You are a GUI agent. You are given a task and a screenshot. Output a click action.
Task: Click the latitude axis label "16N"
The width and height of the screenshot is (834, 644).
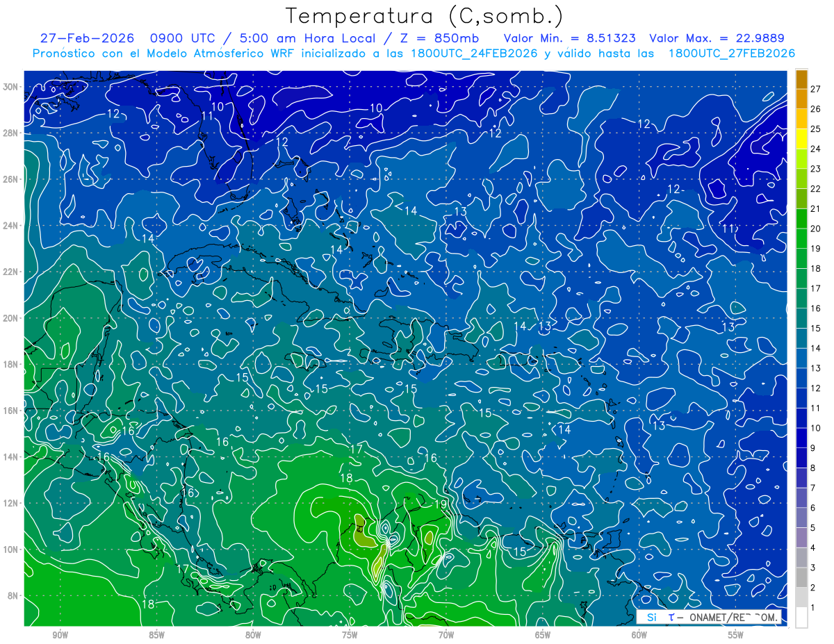pos(10,411)
